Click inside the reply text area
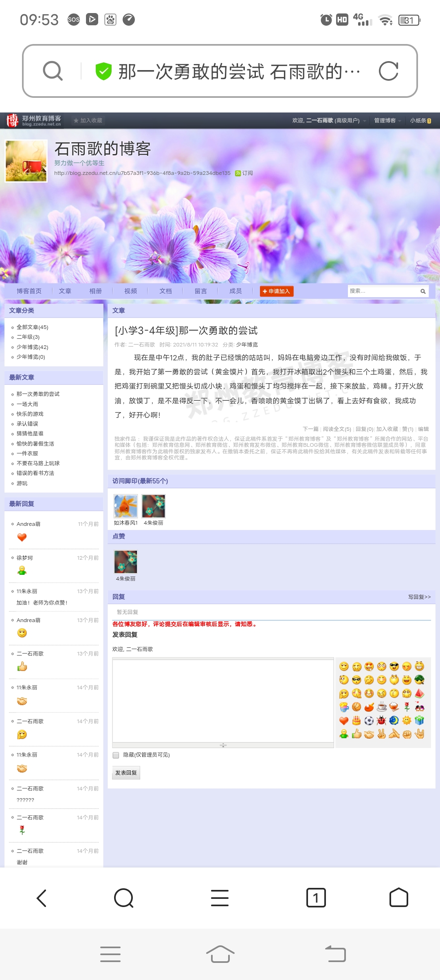The height and width of the screenshot is (980, 440). (223, 700)
